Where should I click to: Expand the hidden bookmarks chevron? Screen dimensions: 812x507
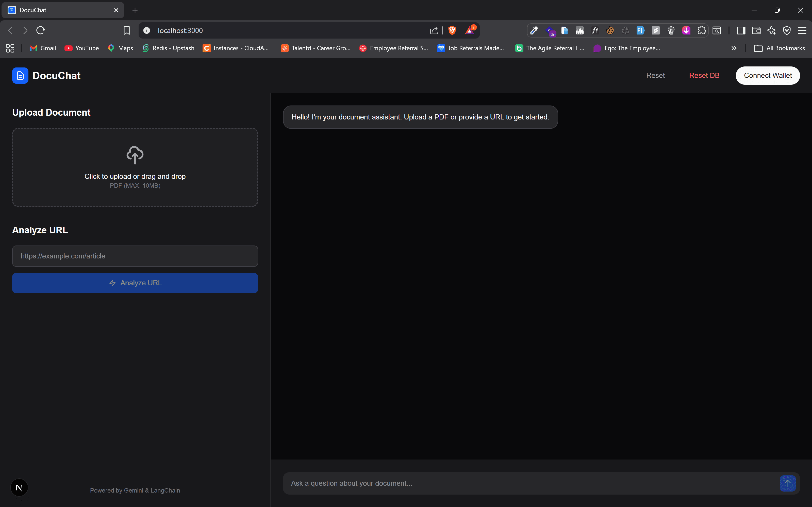tap(734, 48)
